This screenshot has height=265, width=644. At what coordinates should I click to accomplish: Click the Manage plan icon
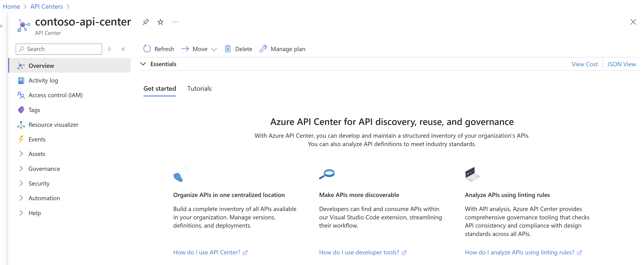[x=263, y=49]
